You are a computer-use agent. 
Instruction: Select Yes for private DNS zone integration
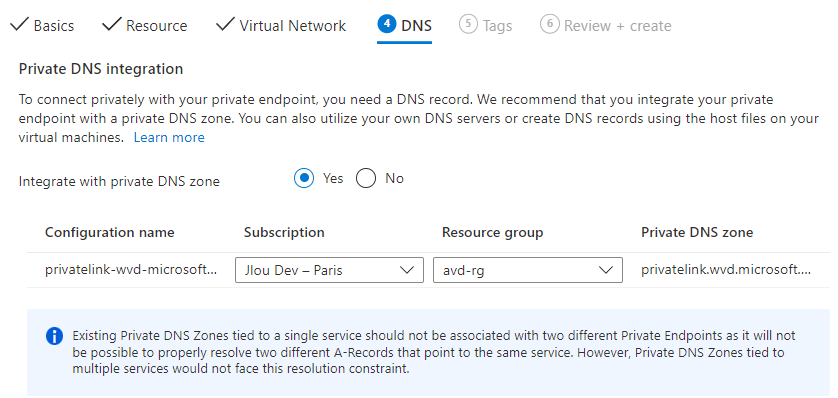click(305, 178)
